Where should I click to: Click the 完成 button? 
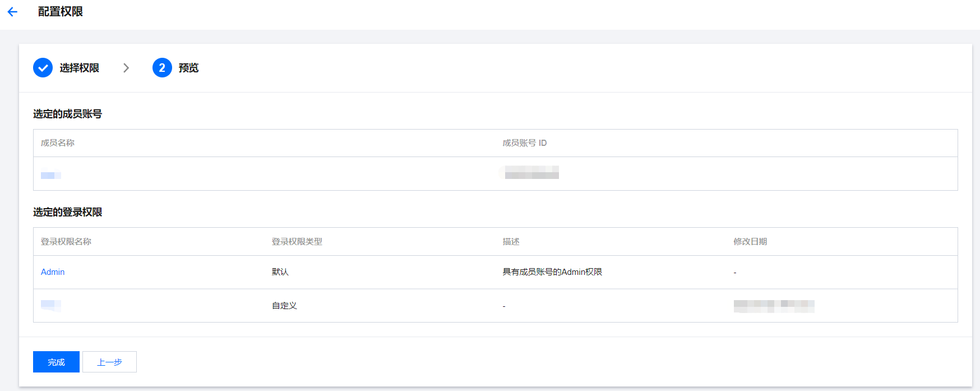pyautogui.click(x=56, y=362)
